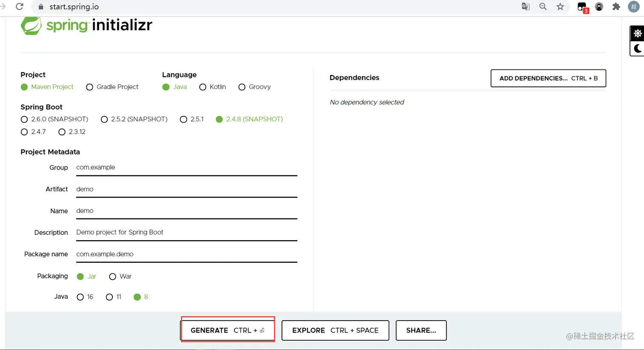Pick Java version 8
644x350 pixels.
(x=141, y=297)
